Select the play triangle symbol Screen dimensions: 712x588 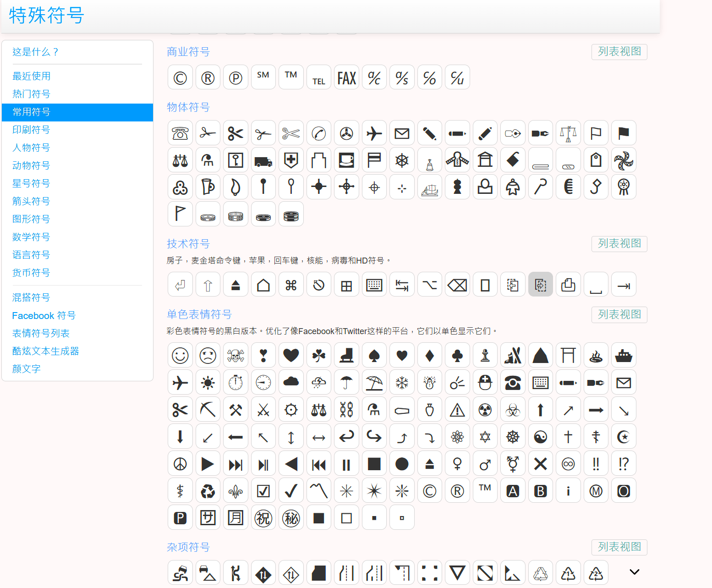208,464
